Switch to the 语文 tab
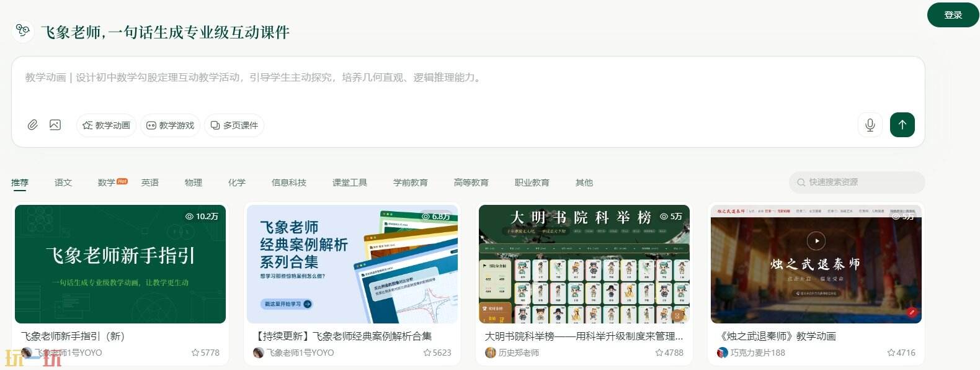 (x=63, y=183)
